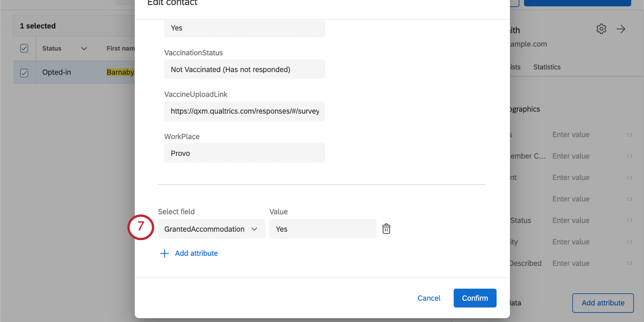The image size is (644, 322).
Task: Delete the GrantedAccommodation attribute row
Action: tap(386, 229)
